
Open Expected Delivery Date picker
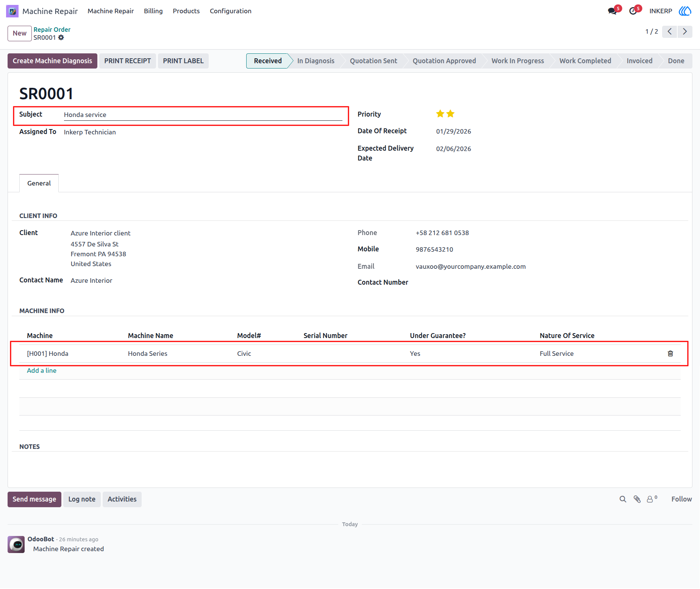pos(453,149)
